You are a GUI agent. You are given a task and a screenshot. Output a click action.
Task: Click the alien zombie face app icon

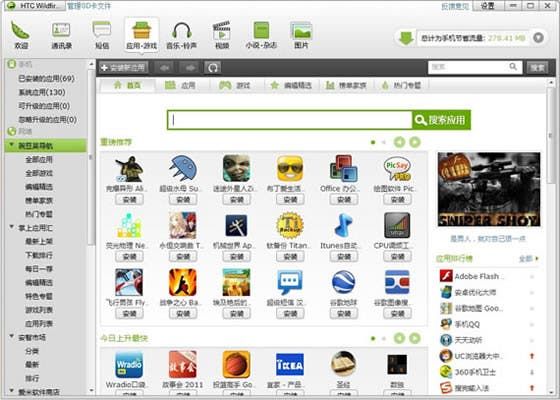coord(236,169)
